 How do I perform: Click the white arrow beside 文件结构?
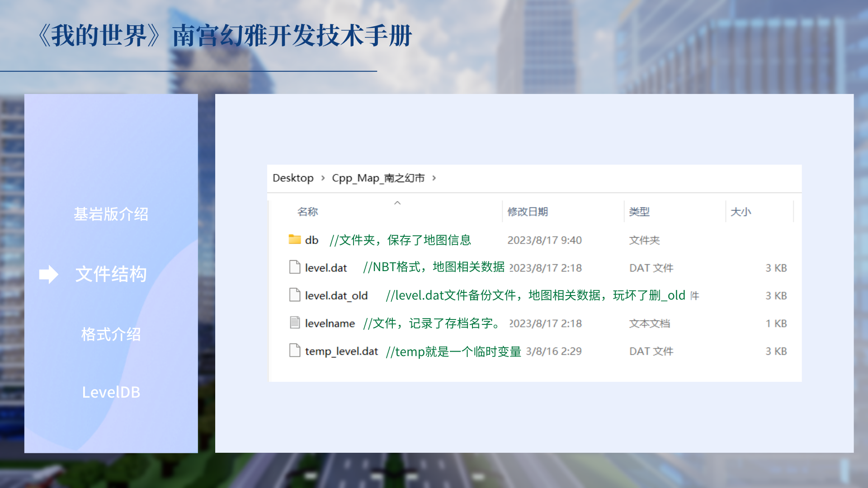click(x=48, y=274)
